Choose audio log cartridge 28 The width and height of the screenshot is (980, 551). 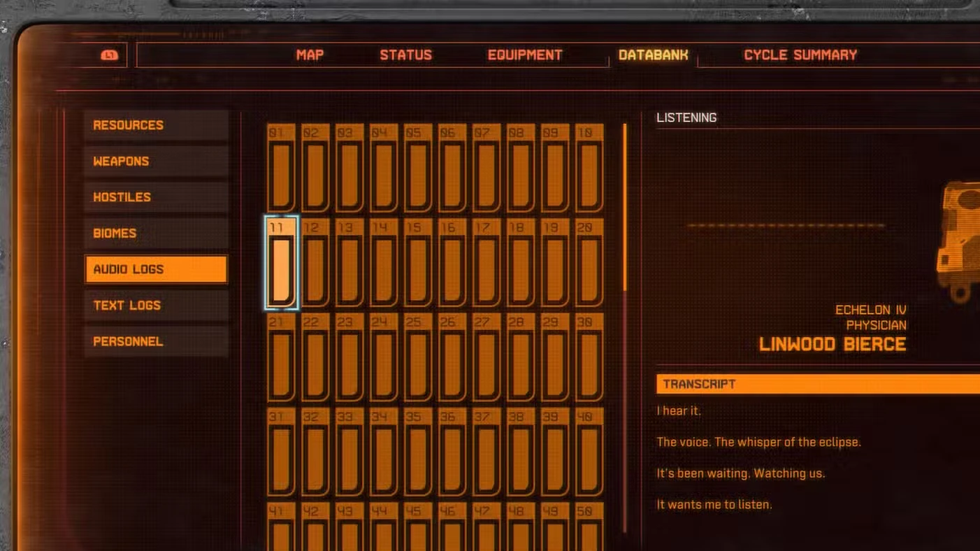pos(521,357)
